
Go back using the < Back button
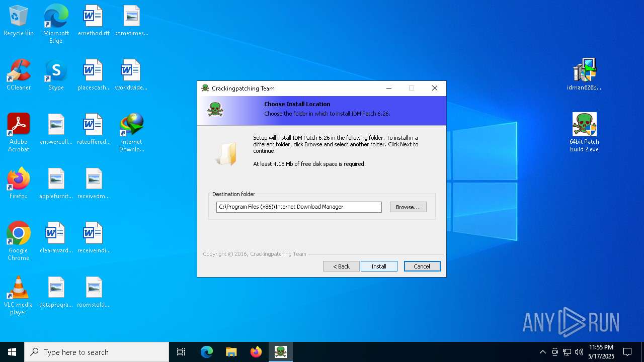[341, 266]
